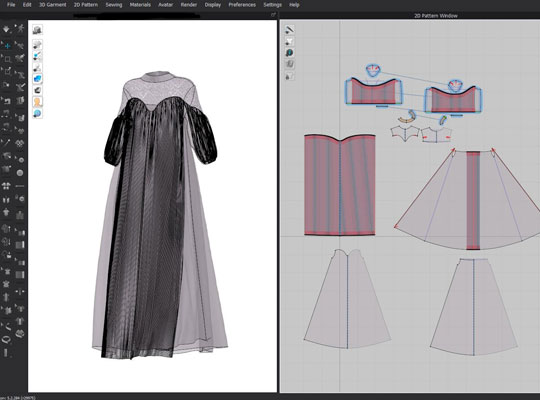Screen dimensions: 540x400
Task: Click the running-figure animation tool
Action: click(x=21, y=28)
